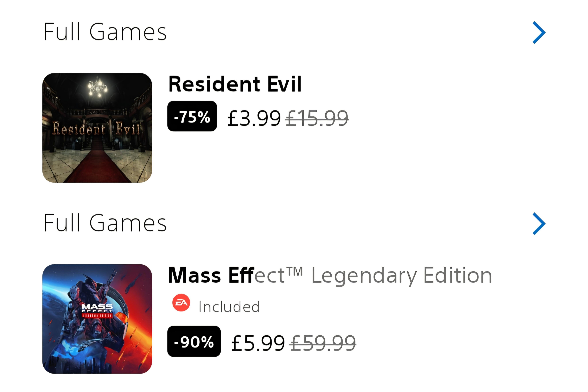
Task: Click the crossed-out £59.99 original price
Action: tap(323, 343)
